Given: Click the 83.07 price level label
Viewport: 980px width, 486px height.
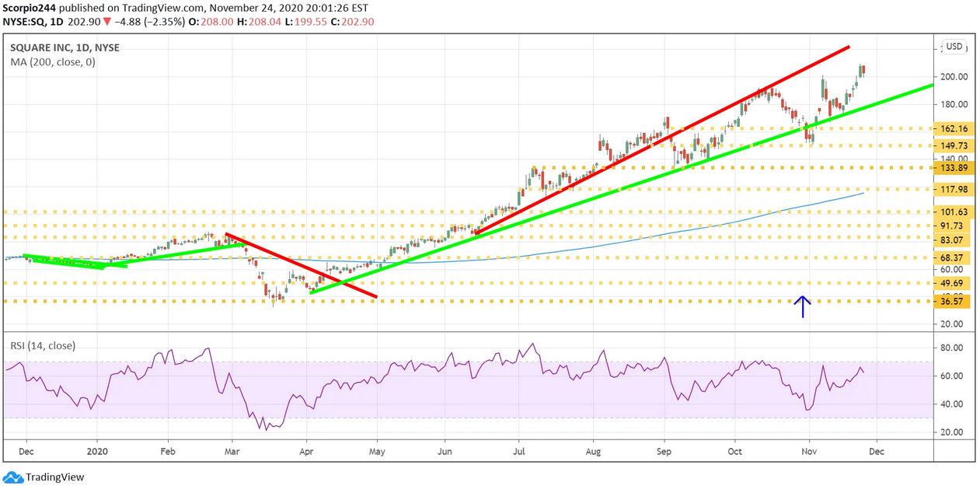Looking at the screenshot, I should [954, 240].
